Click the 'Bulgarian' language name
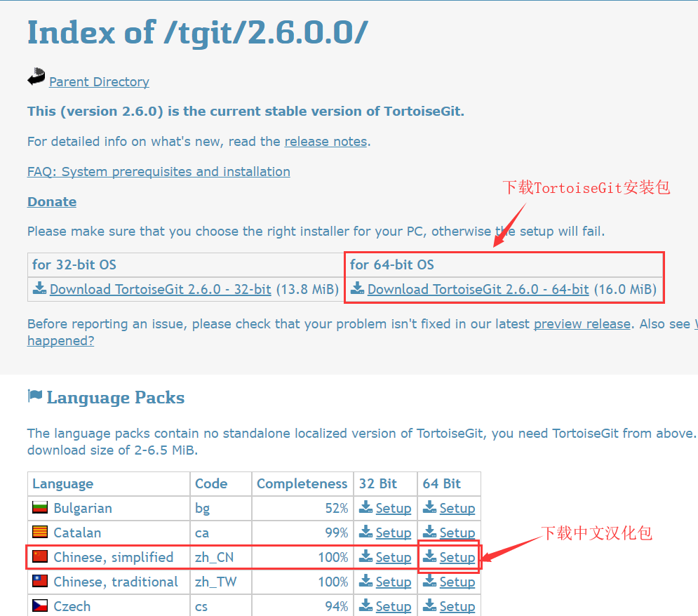The image size is (698, 616). click(x=83, y=508)
